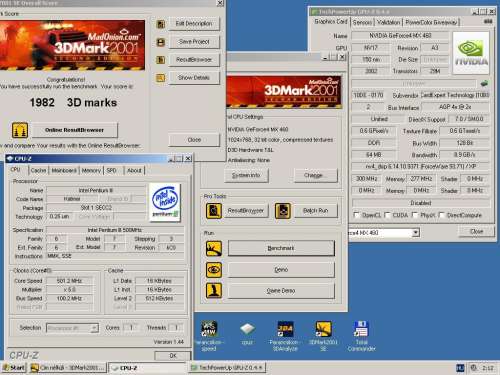This screenshot has height=375, width=500.
Task: Click the blue system tray icon
Action: point(460,368)
